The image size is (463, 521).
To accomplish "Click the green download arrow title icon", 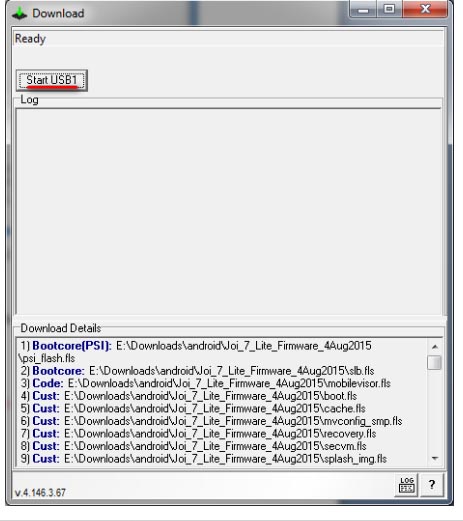I will (x=19, y=13).
